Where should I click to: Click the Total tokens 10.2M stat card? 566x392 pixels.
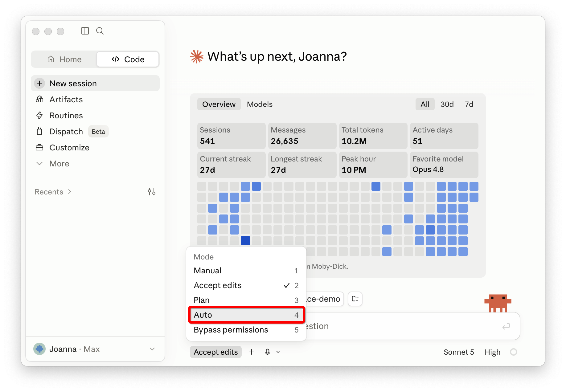[373, 136]
